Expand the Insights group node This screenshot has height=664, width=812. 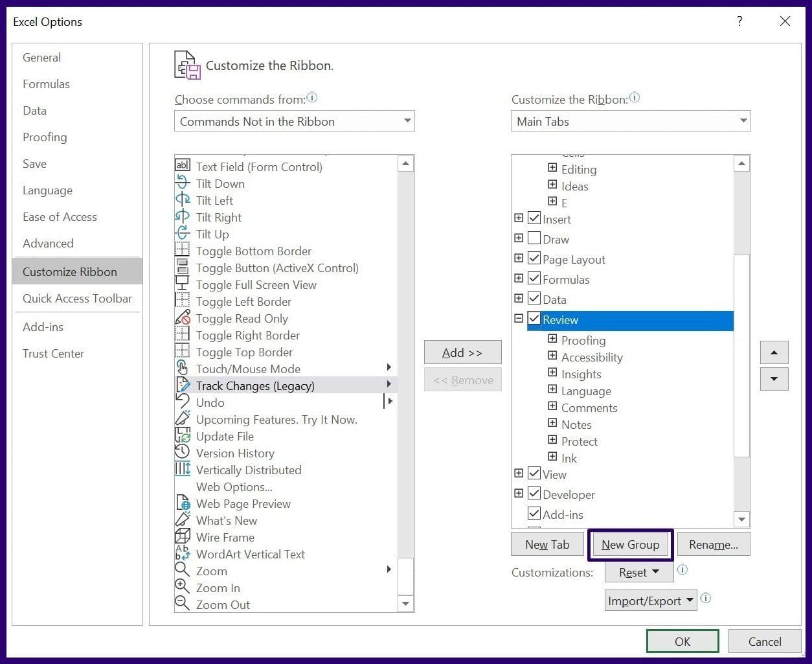[x=552, y=372]
